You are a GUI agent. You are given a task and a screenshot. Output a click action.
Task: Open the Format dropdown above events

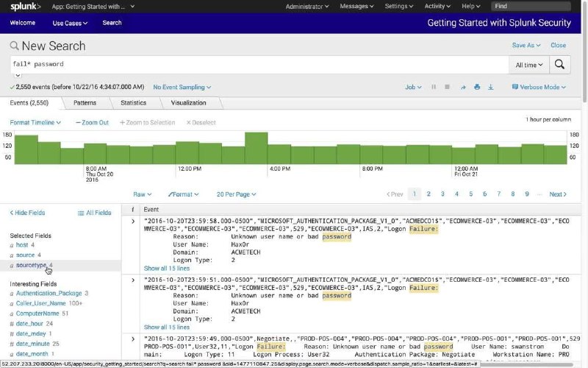pyautogui.click(x=183, y=194)
